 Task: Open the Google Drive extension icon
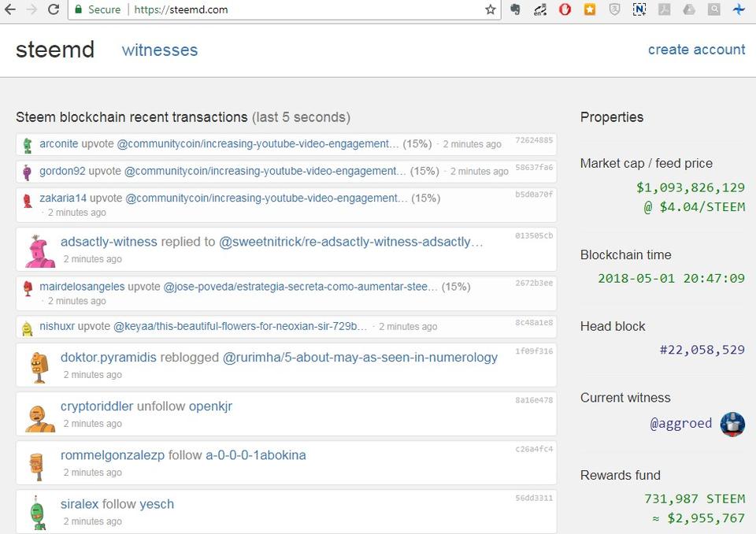(x=689, y=9)
